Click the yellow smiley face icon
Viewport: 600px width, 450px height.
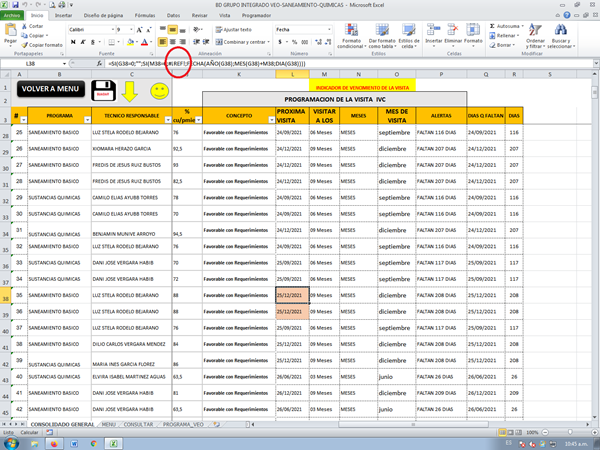[159, 92]
